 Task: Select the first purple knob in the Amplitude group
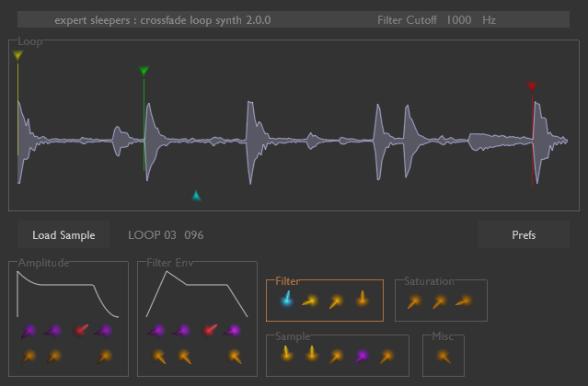click(x=29, y=332)
